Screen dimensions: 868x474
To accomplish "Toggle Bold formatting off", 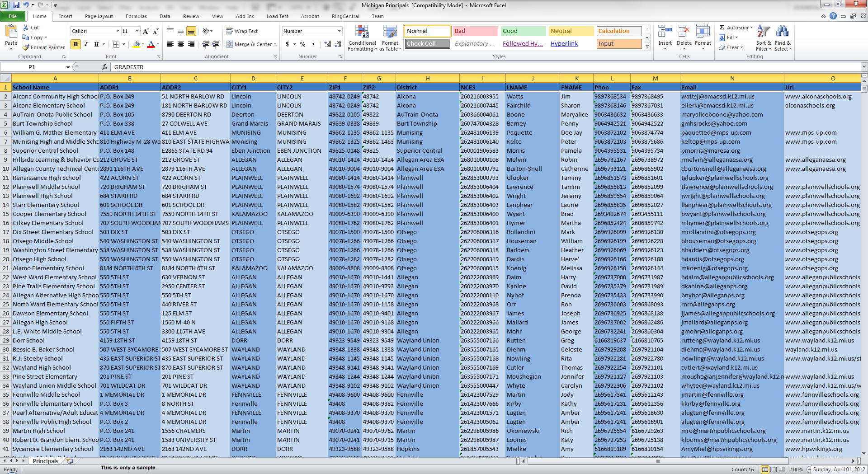I will point(75,44).
